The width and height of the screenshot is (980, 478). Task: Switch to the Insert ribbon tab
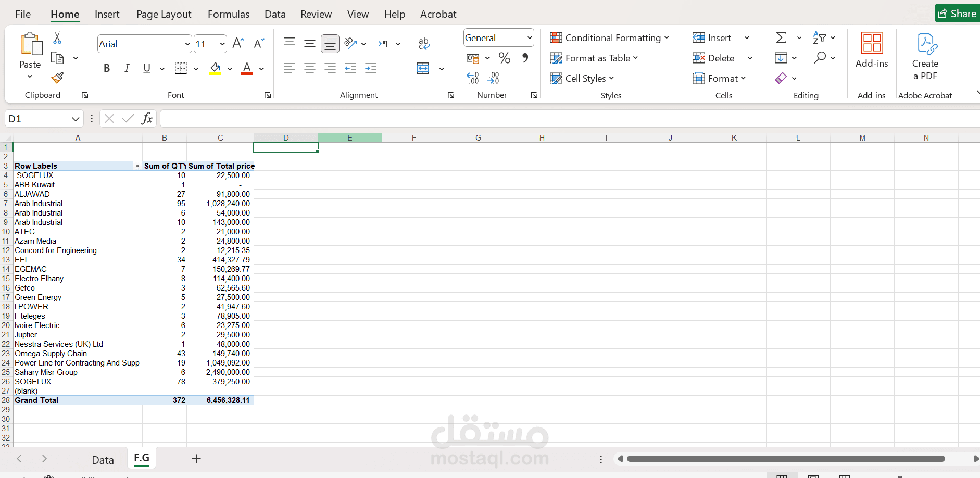tap(107, 14)
